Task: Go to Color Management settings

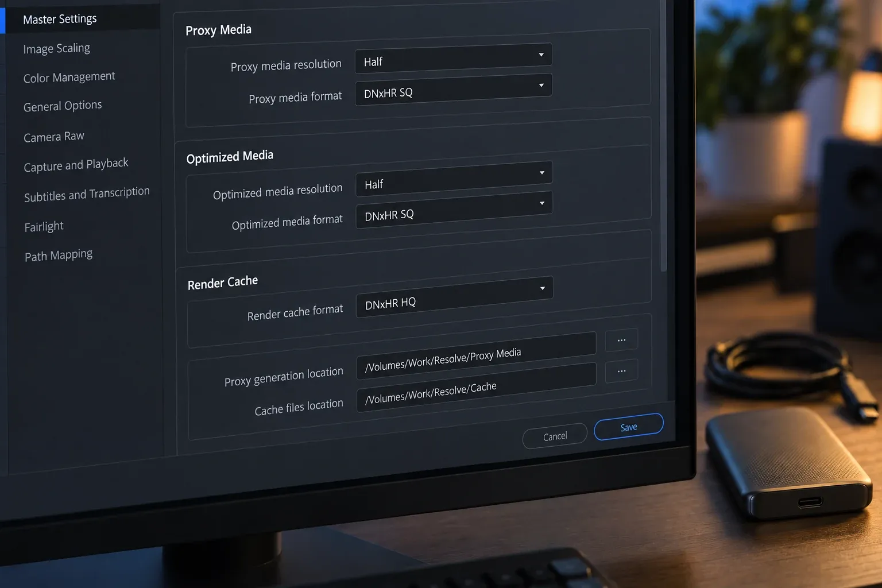Action: pos(69,77)
